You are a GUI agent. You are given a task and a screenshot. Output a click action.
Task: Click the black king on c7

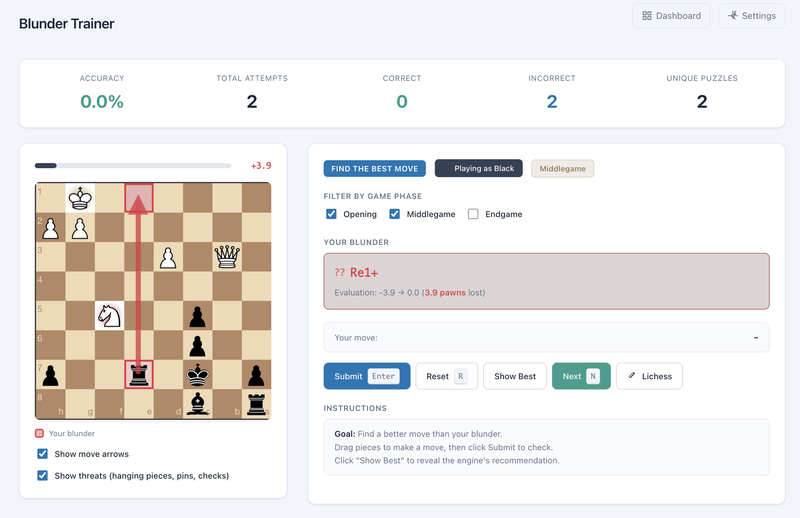pos(197,375)
